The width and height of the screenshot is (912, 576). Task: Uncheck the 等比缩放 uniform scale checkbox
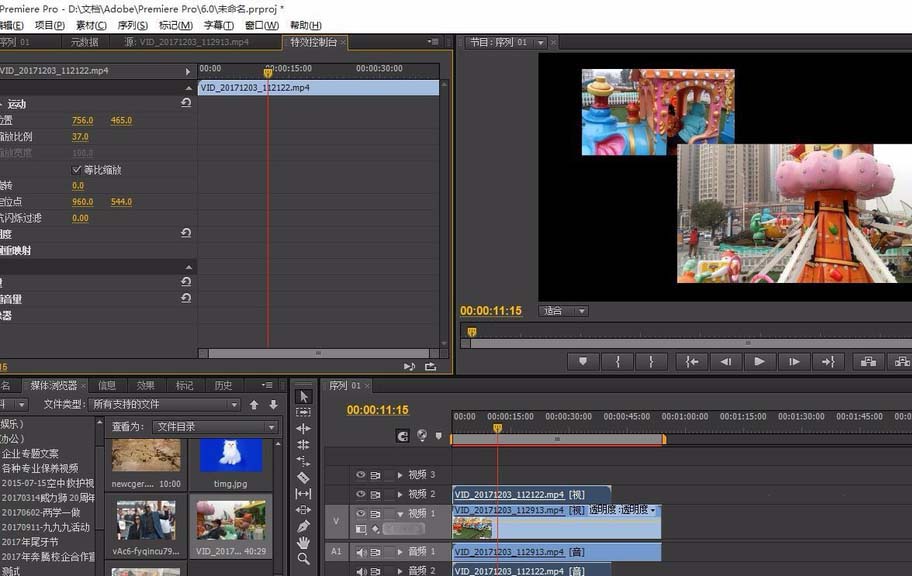point(77,170)
